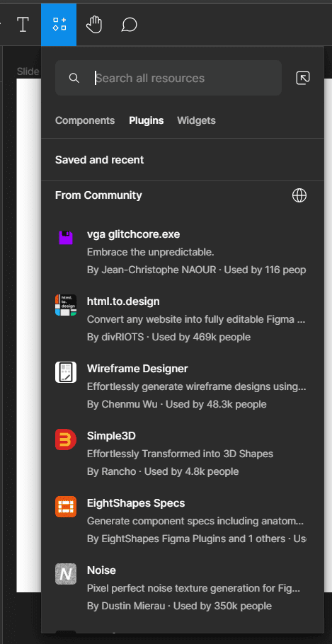Screen dimensions: 332x644
Task: Switch to the Components tab
Action: pos(85,120)
